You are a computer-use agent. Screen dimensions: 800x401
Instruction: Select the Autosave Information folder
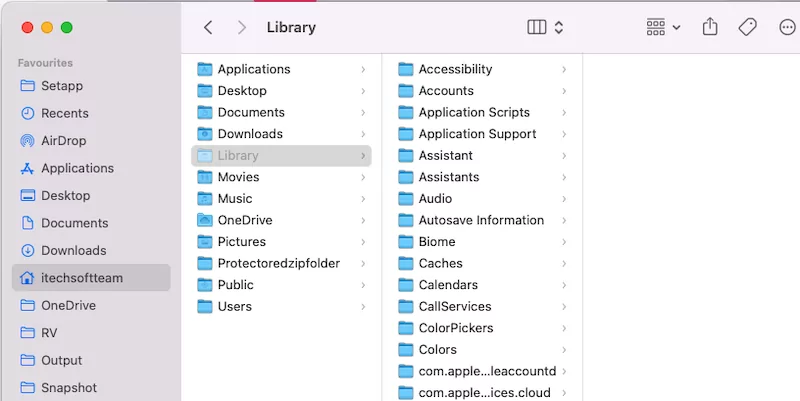click(482, 220)
